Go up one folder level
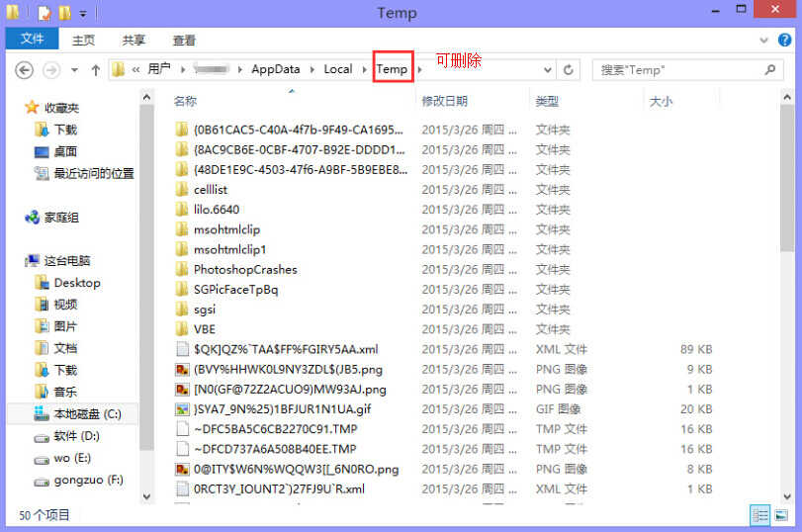Image resolution: width=802 pixels, height=532 pixels. tap(96, 70)
